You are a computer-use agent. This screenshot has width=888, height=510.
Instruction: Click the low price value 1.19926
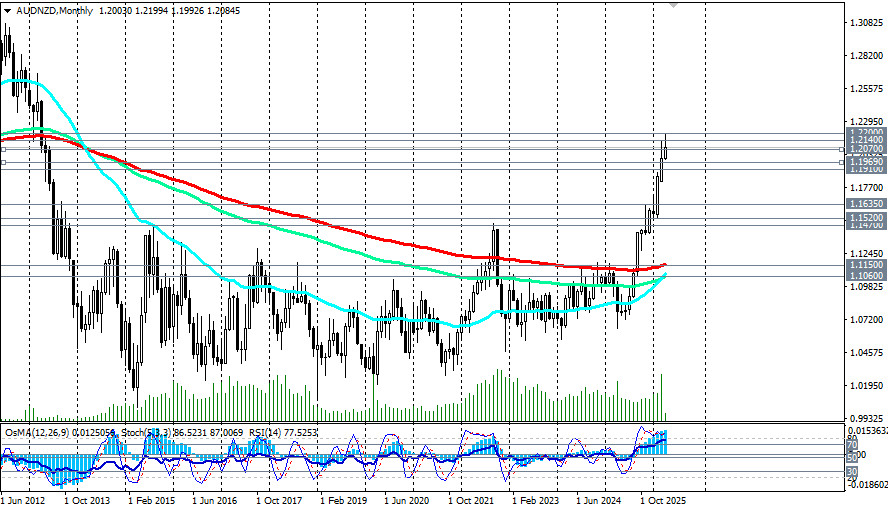(x=188, y=11)
